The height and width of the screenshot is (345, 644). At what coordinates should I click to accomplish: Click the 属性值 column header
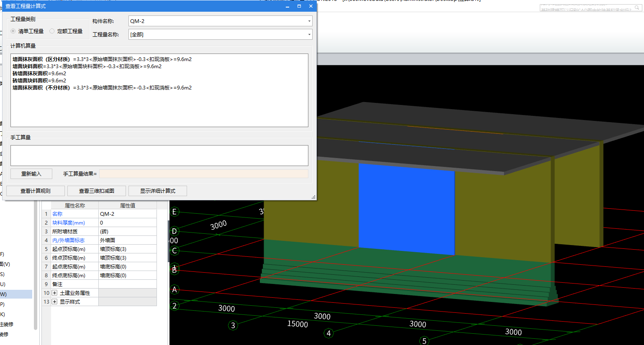click(x=128, y=205)
